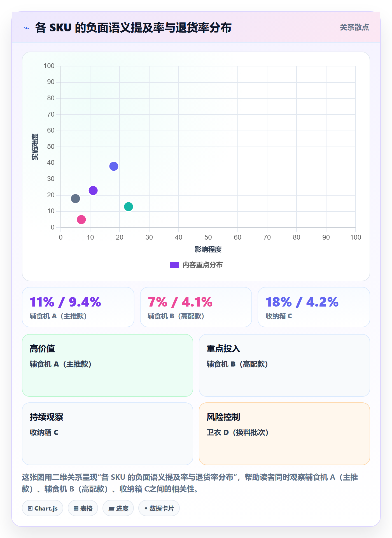The image size is (392, 538).
Task: Click the Chart.js tag chip
Action: (x=43, y=508)
